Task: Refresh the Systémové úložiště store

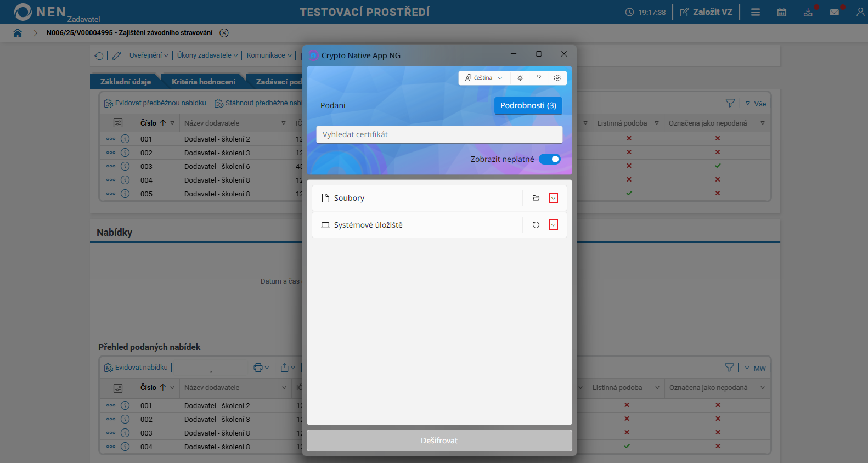Action: click(536, 225)
